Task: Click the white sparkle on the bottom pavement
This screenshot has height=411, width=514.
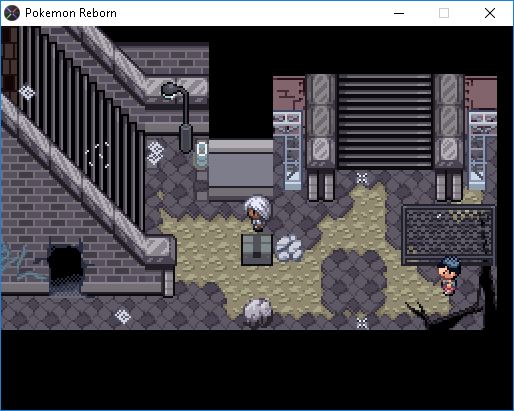Action: pyautogui.click(x=123, y=316)
